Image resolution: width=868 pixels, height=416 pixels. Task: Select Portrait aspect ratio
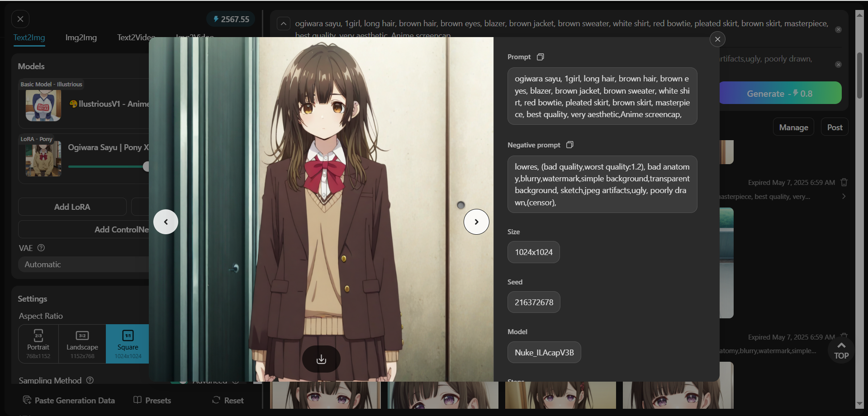tap(38, 344)
